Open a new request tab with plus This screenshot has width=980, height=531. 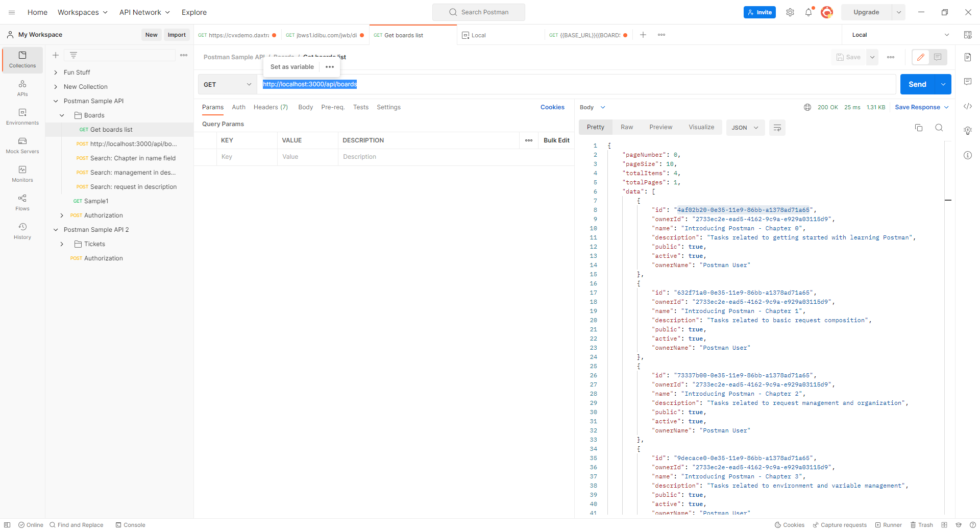(x=643, y=35)
